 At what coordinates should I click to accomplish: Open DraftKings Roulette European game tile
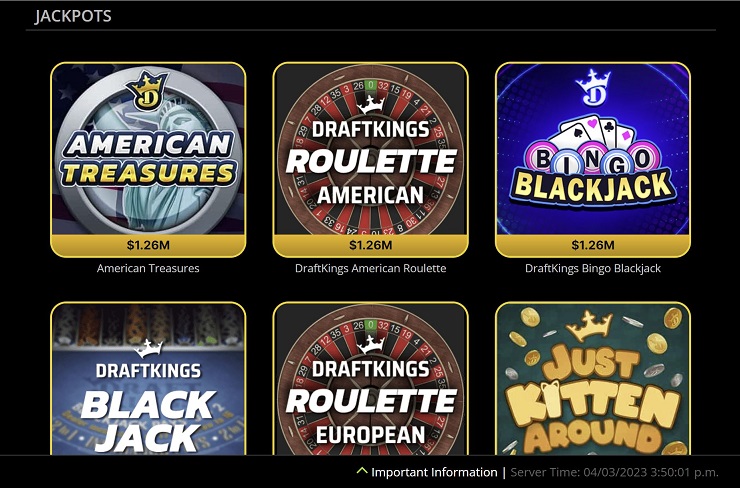370,378
